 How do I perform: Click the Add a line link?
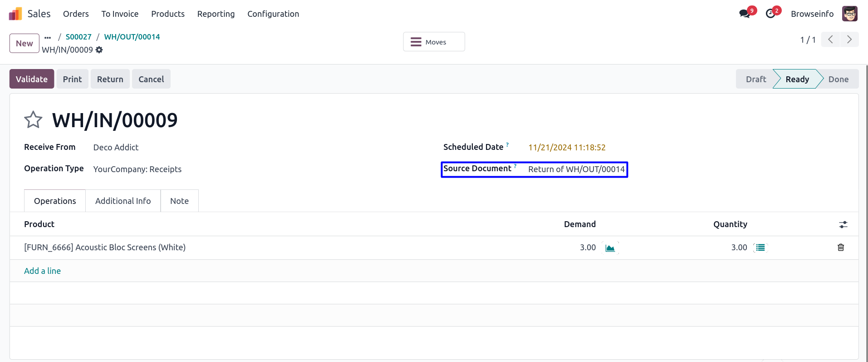(42, 271)
